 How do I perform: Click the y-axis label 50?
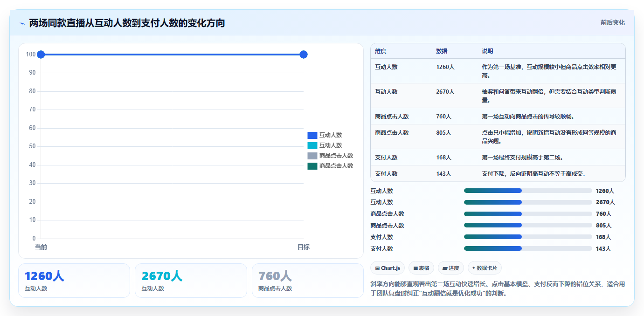(x=32, y=146)
